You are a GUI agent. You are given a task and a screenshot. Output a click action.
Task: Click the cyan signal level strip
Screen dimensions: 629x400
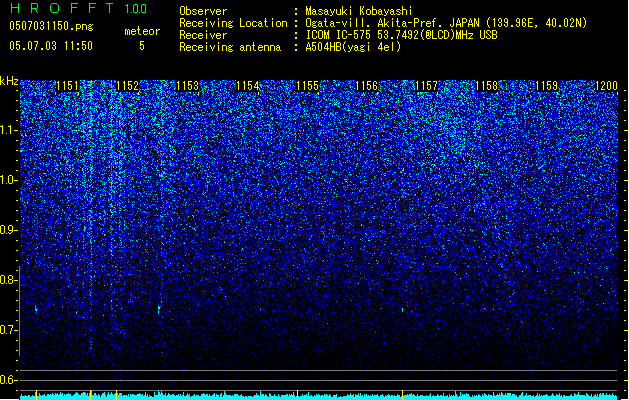click(319, 396)
